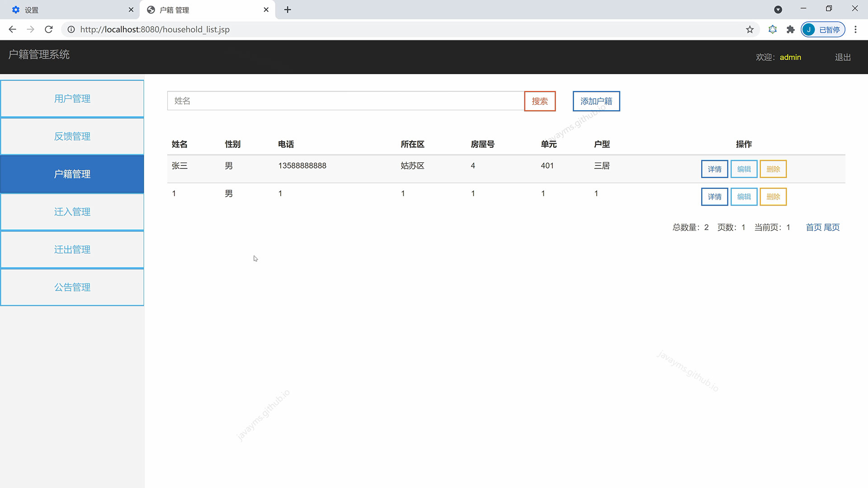This screenshot has width=868, height=488.
Task: Select the 户籍 管理 browser tab
Action: coord(207,9)
